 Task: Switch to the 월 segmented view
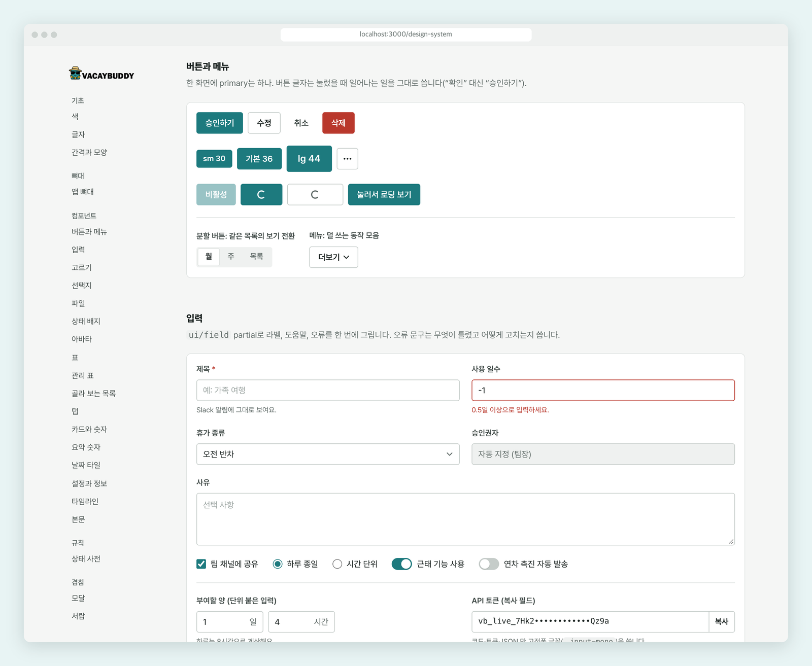tap(209, 257)
